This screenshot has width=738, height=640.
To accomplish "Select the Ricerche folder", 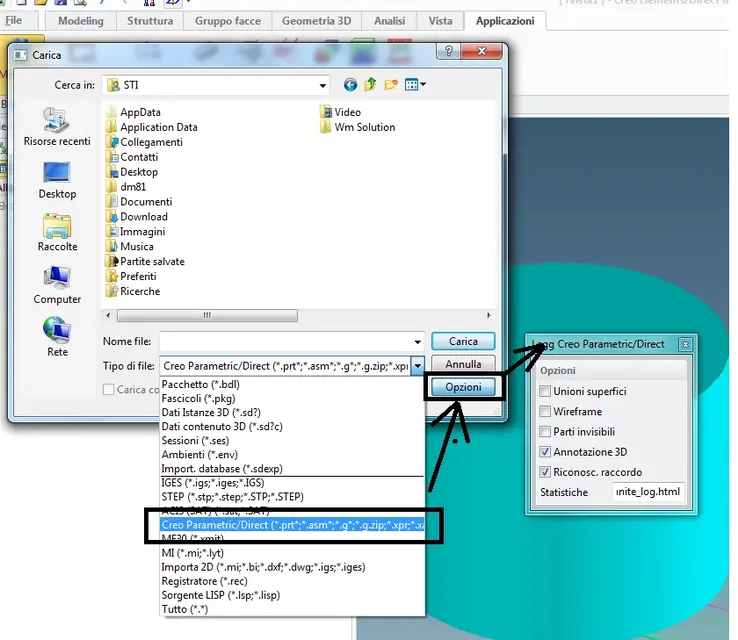I will (134, 292).
